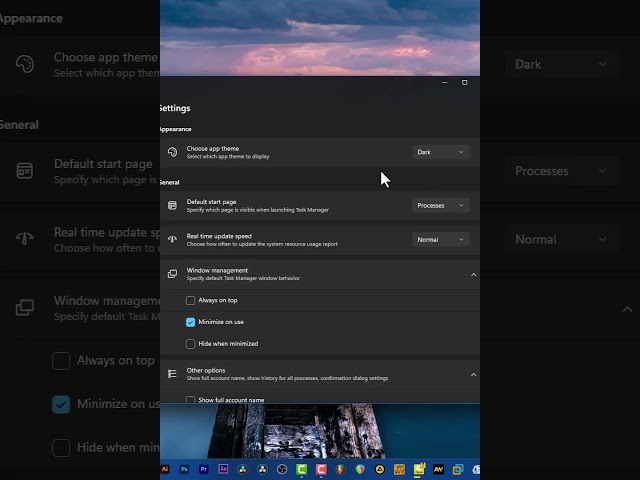Open the Dark theme dropdown in the center Settings window
Image resolution: width=640 pixels, height=480 pixels.
click(441, 152)
